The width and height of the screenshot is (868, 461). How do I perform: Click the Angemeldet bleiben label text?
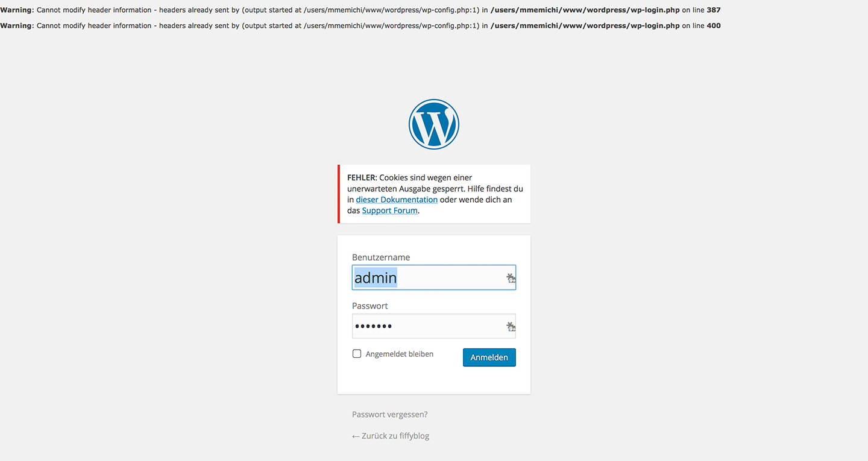399,354
